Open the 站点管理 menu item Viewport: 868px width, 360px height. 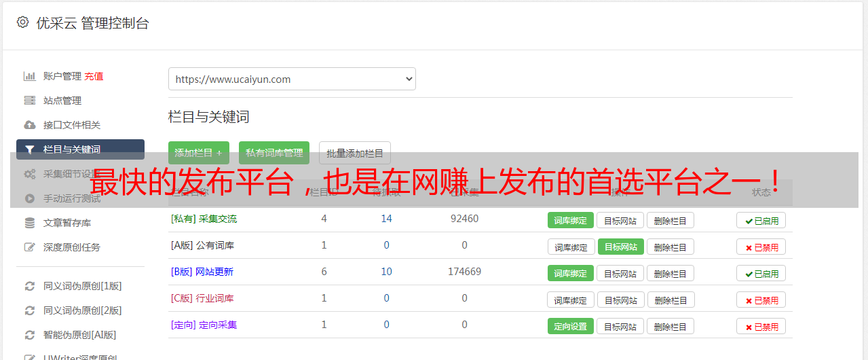click(62, 101)
